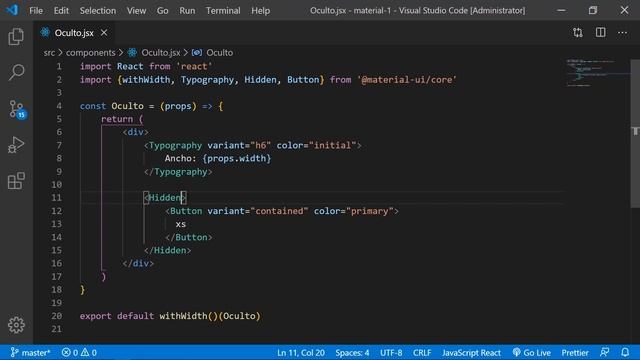640x360 pixels.
Task: Click line number 11 in the gutter
Action: tap(56, 198)
